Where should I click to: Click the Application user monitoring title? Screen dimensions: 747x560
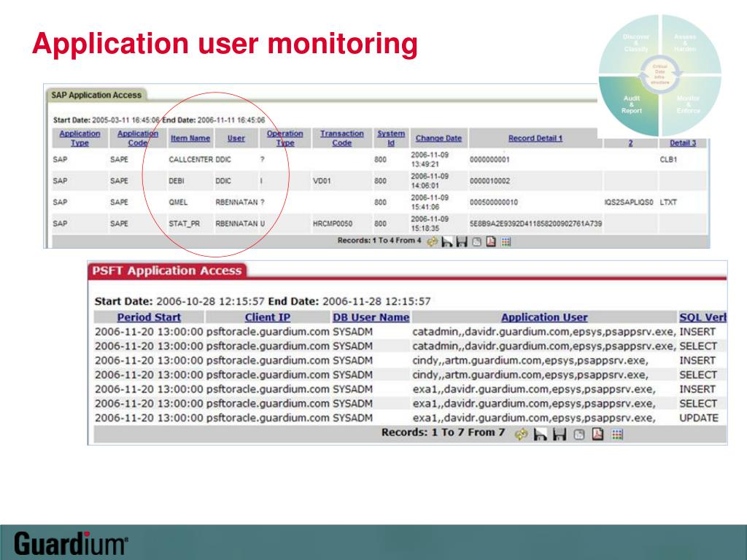pyautogui.click(x=225, y=44)
